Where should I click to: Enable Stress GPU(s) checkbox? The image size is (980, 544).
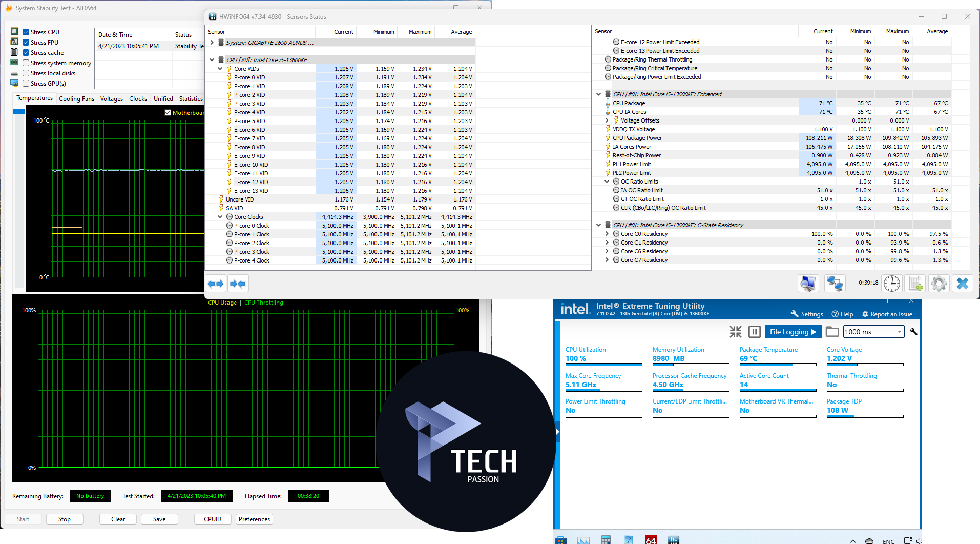click(x=26, y=84)
